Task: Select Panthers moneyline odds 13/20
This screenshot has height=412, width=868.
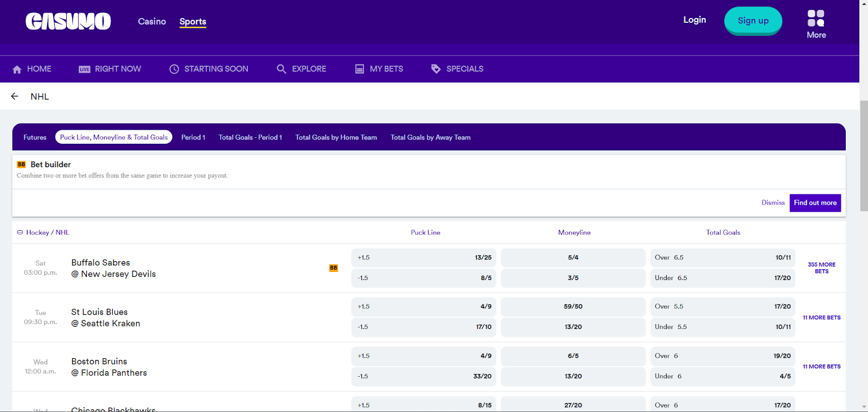Action: [x=573, y=377]
